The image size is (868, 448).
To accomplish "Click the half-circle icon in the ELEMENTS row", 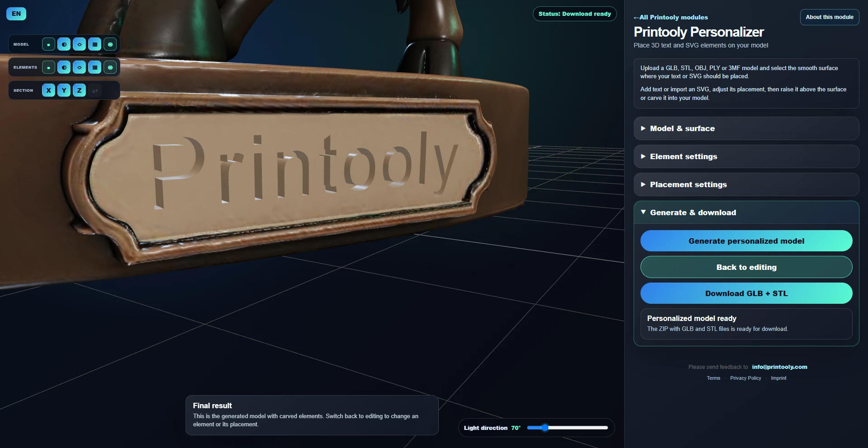I will point(64,67).
